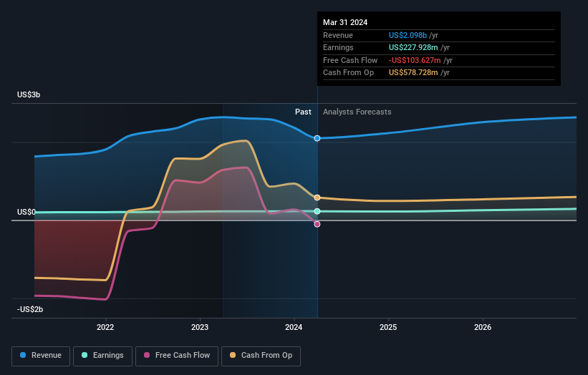This screenshot has width=588, height=375.
Task: Click the pink Free Cash Flow data point marker
Action: 317,224
